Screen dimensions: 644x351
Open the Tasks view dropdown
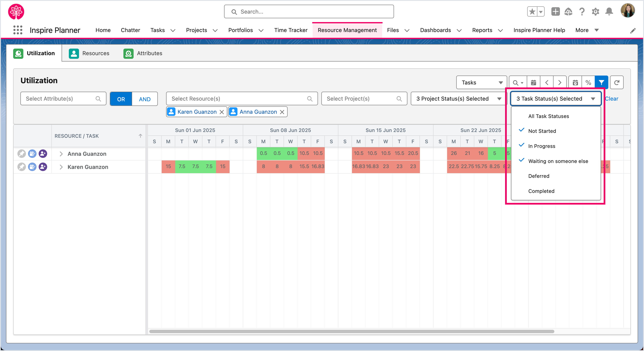coord(482,82)
